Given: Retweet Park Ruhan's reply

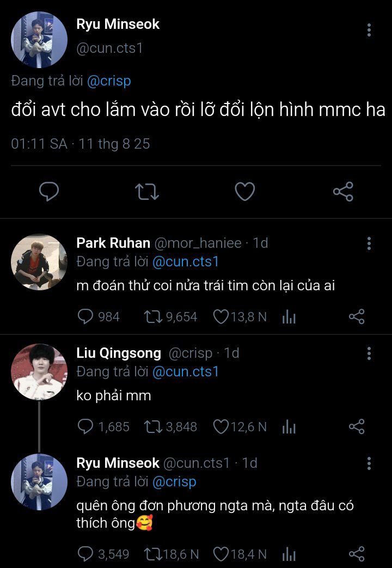Looking at the screenshot, I should [x=153, y=317].
